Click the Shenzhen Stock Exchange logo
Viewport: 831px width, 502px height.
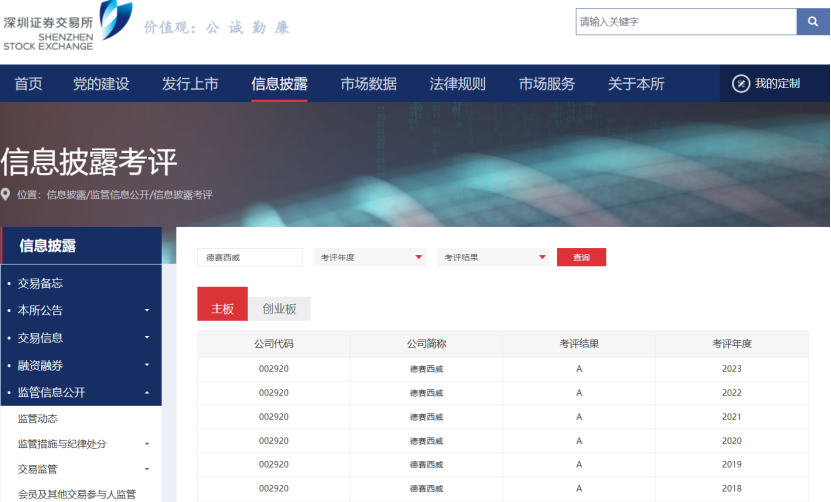click(x=67, y=26)
